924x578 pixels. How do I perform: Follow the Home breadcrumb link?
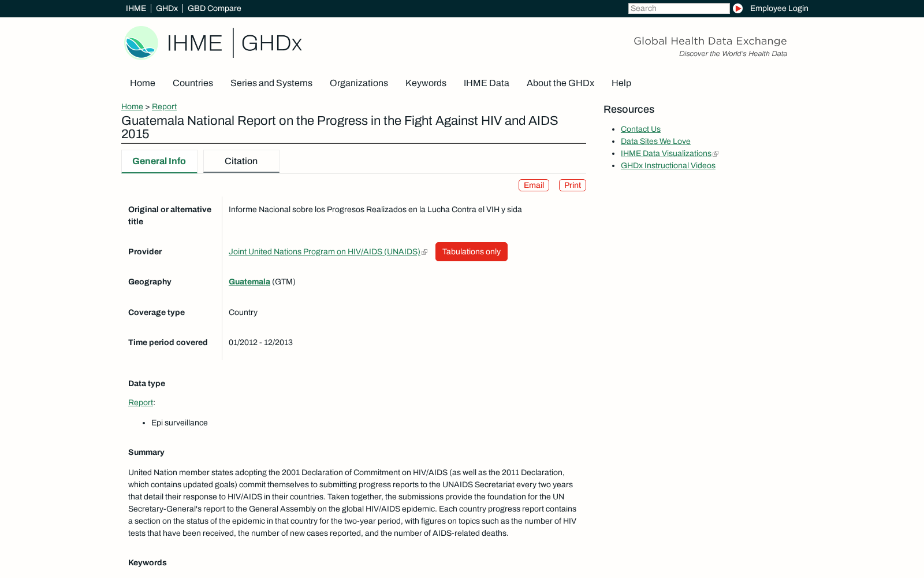[132, 107]
